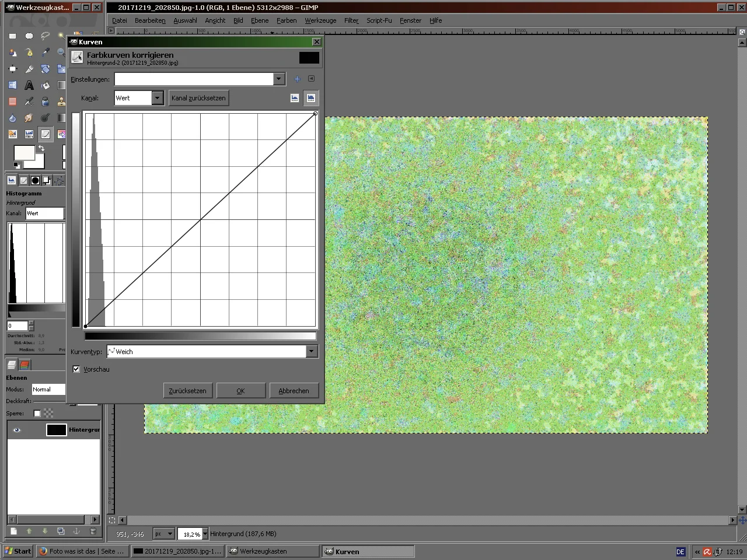Open the Farben menu
The width and height of the screenshot is (747, 560).
(287, 20)
